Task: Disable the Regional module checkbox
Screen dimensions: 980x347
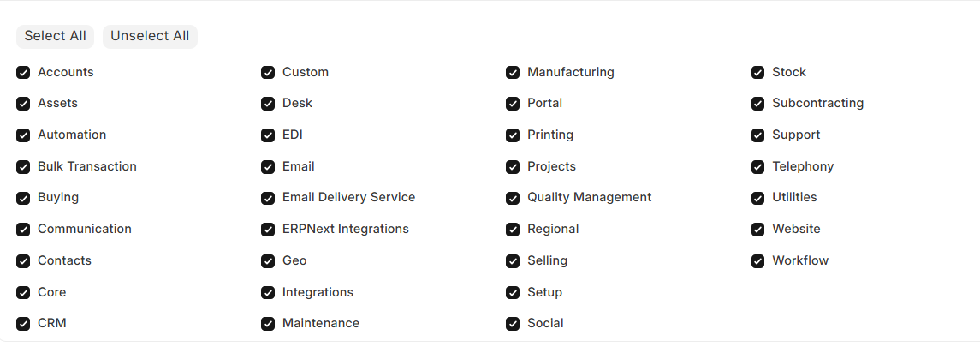Action: pos(513,230)
